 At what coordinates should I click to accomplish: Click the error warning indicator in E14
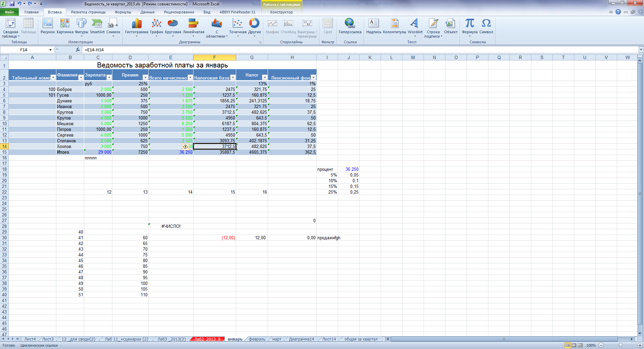(185, 147)
